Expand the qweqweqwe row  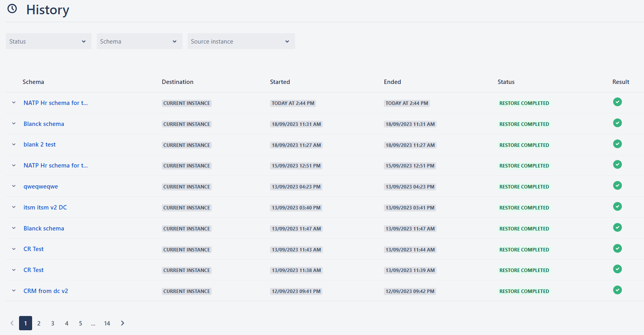pyautogui.click(x=14, y=186)
